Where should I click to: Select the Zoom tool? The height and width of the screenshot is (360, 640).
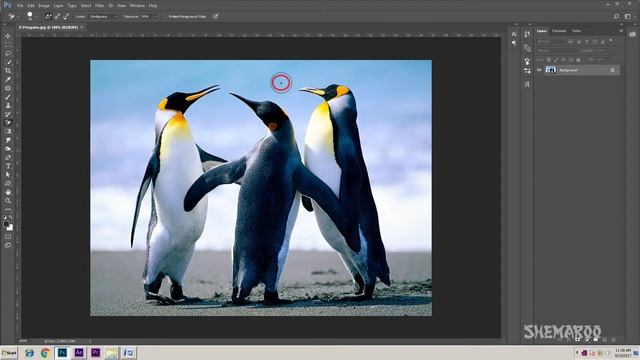8,201
